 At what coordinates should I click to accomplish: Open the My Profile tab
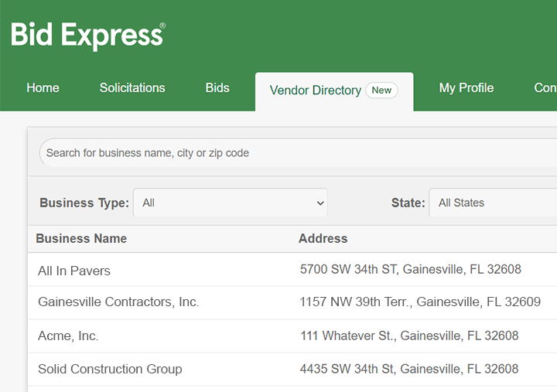(x=466, y=88)
